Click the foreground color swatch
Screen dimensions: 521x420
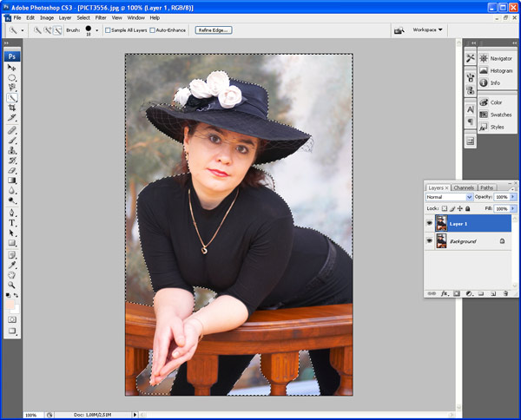click(x=10, y=305)
